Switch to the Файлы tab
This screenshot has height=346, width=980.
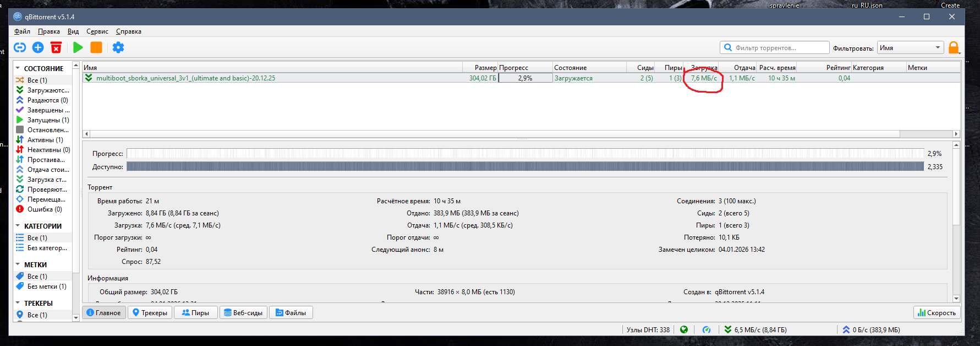click(x=291, y=312)
